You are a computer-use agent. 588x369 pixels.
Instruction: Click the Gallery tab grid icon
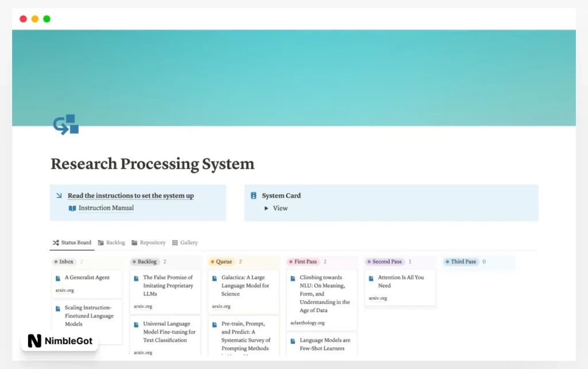pyautogui.click(x=175, y=243)
